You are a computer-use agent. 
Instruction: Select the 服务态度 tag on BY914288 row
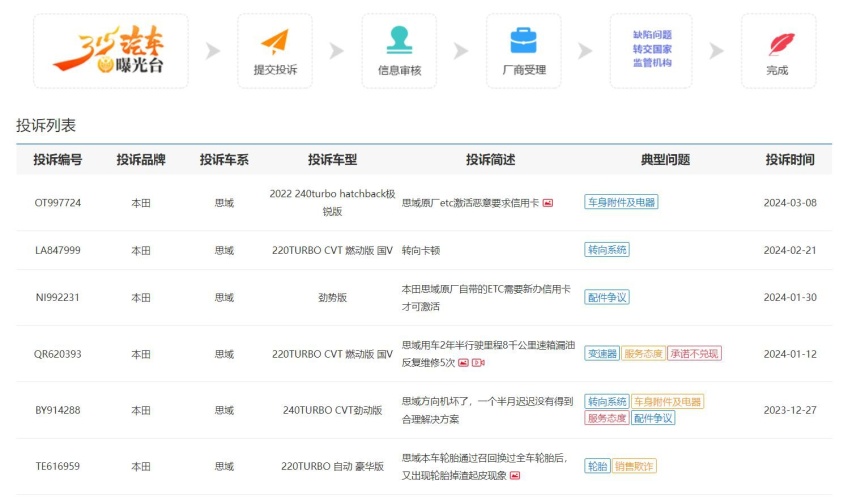pyautogui.click(x=607, y=418)
